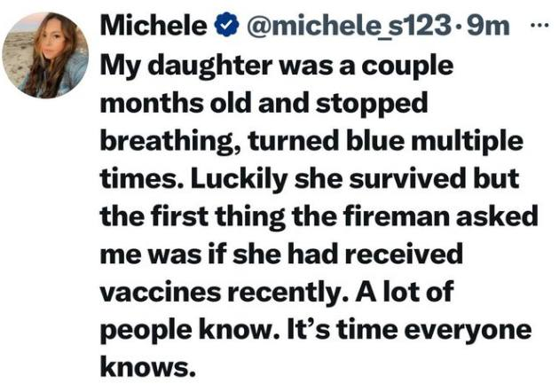Click the tweet line starting 'My daughter'
The image size is (559, 392).
pyautogui.click(x=277, y=67)
